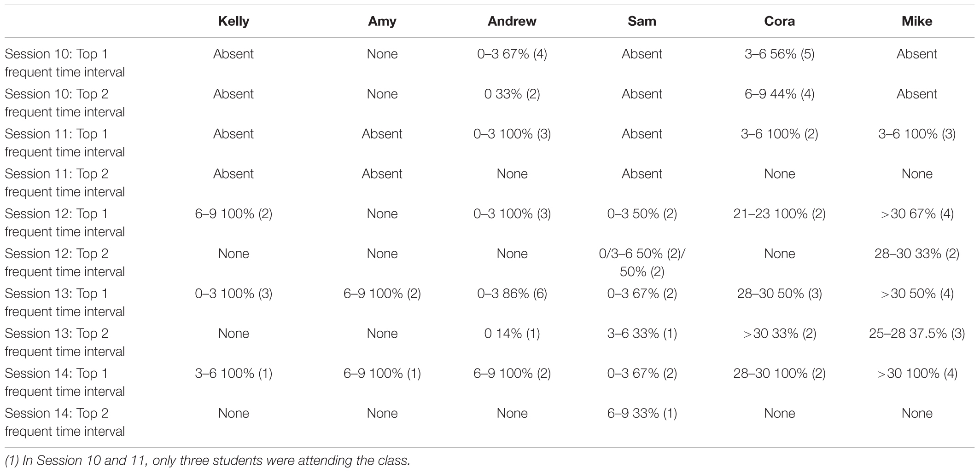The height and width of the screenshot is (473, 980).
Task: Click Cora's 3–6 56% (5) cell
Action: [779, 54]
